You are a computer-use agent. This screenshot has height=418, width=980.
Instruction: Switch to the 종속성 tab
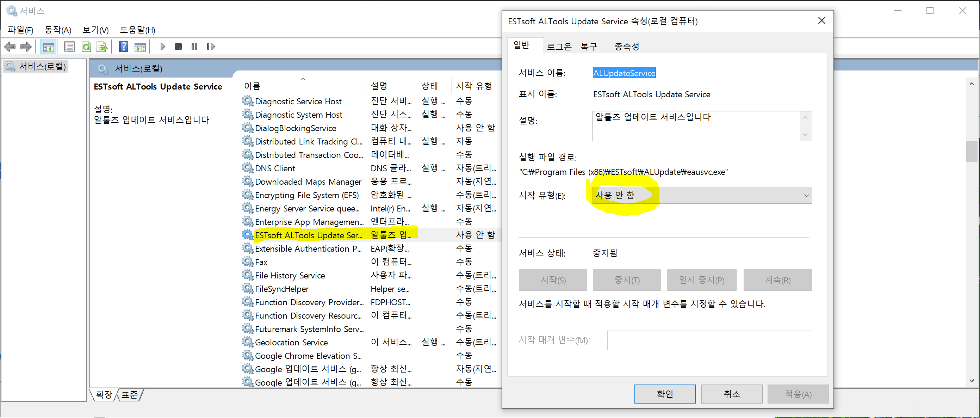pyautogui.click(x=627, y=46)
